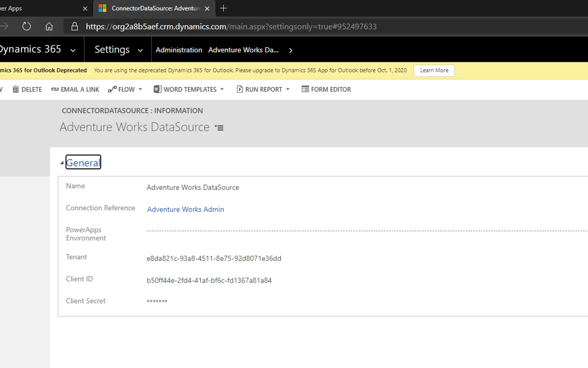Open Administration in the breadcrumb
Viewport: 588px width, 368px height.
click(x=179, y=50)
